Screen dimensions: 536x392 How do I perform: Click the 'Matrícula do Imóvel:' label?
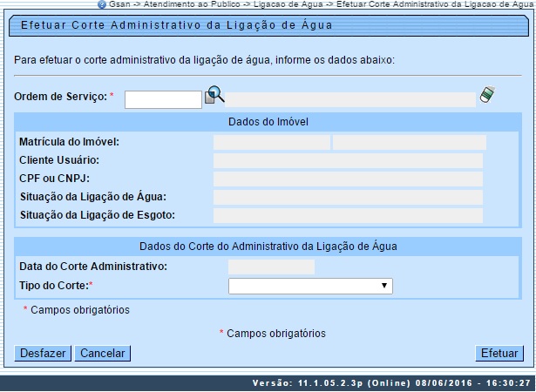pos(70,142)
